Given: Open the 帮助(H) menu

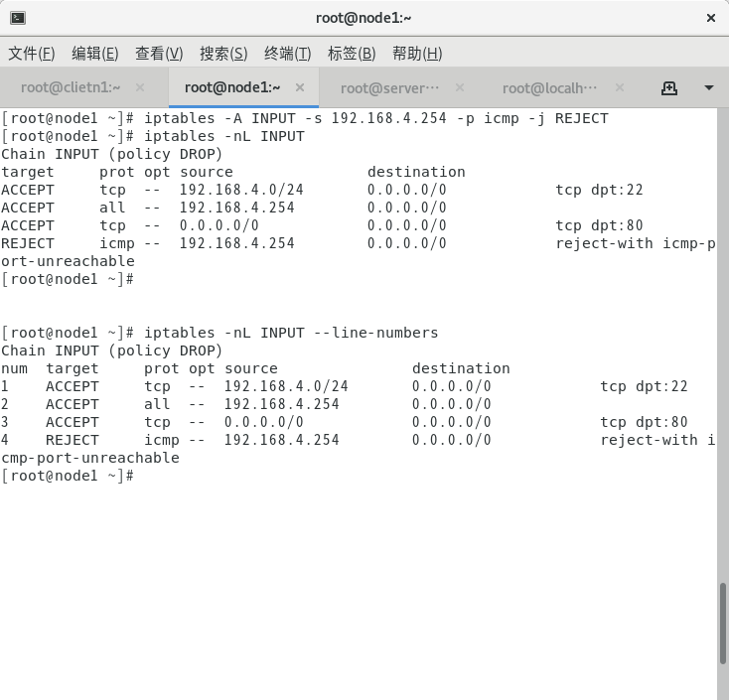Looking at the screenshot, I should coord(417,54).
